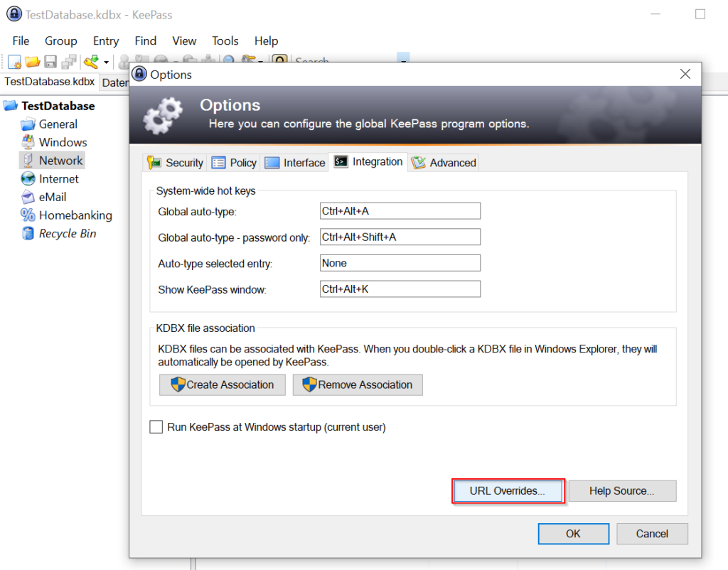The width and height of the screenshot is (728, 570).
Task: Focus the Global auto-type hot key field
Action: (x=400, y=211)
